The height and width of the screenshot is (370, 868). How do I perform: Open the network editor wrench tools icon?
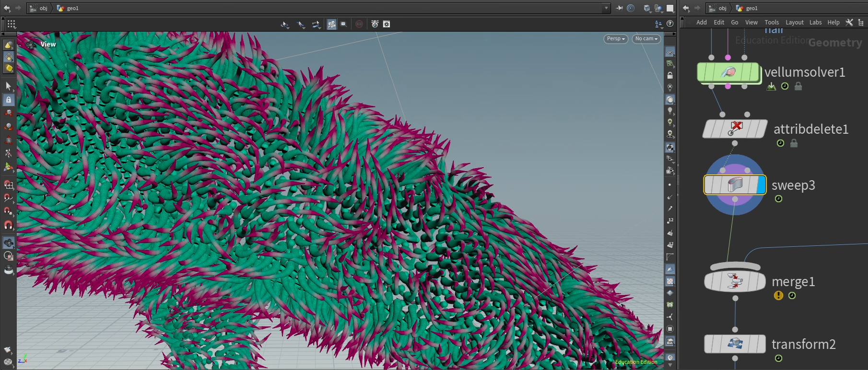coord(849,22)
